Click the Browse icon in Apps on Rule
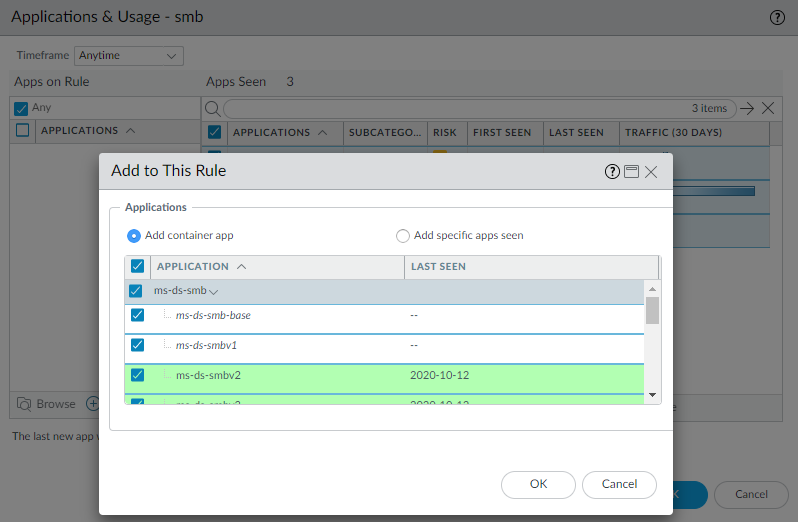This screenshot has height=522, width=798. tap(24, 404)
